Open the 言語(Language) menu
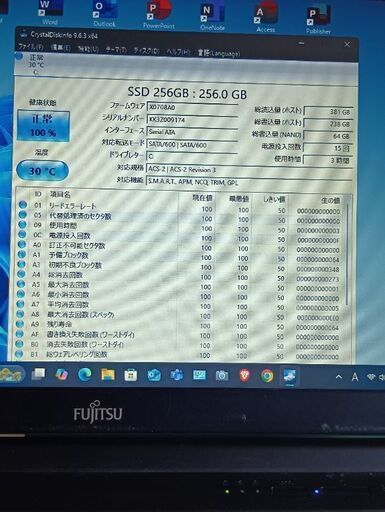This screenshot has height=512, width=385. coord(219,53)
